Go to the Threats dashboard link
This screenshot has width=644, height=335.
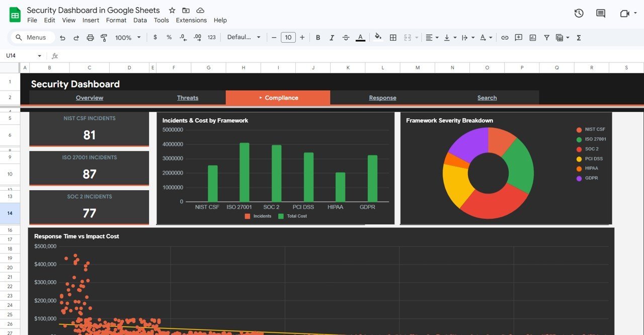[188, 98]
